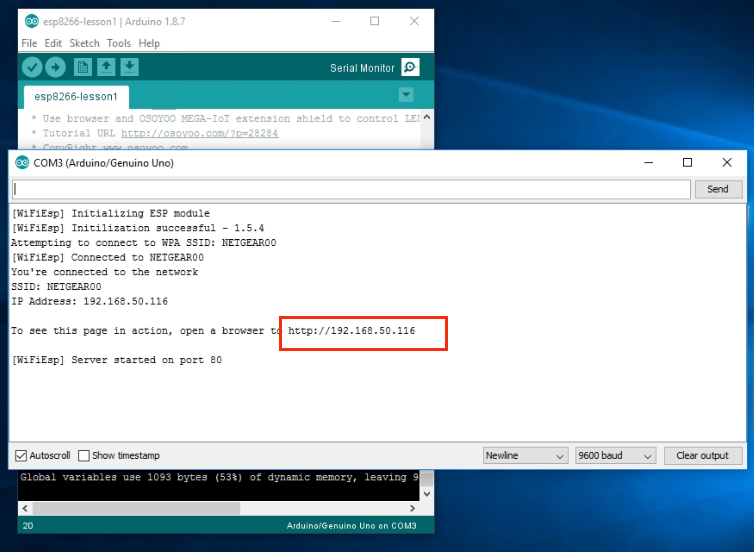This screenshot has height=552, width=754.
Task: Click the Verify checkmark button in Arduino toolbar
Action: [32, 67]
